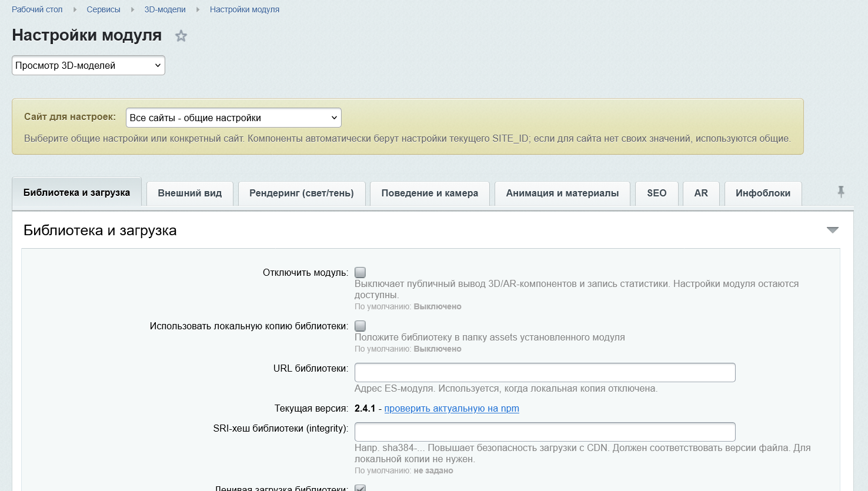This screenshot has width=868, height=491.
Task: Click the По умолчанию: не задано hint
Action: [x=404, y=470]
